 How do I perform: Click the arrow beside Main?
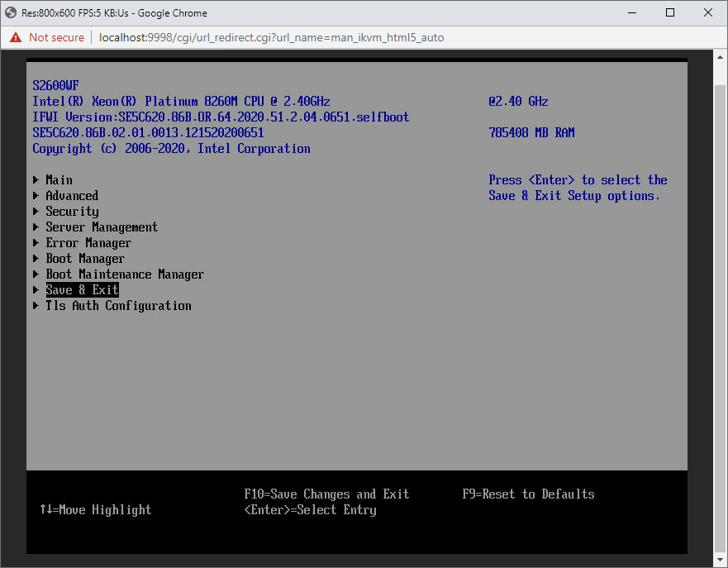click(x=36, y=179)
